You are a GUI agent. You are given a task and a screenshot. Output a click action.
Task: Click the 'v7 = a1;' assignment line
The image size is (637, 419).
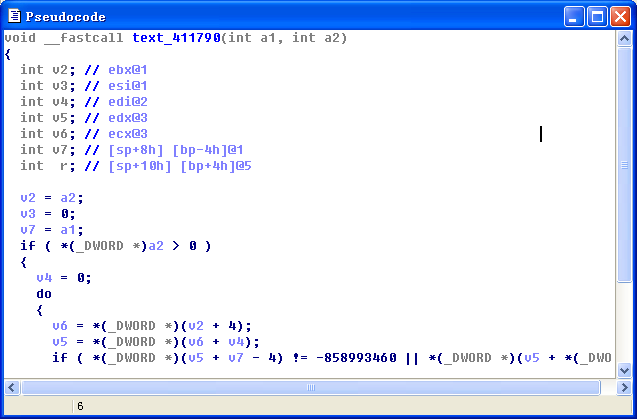52,230
